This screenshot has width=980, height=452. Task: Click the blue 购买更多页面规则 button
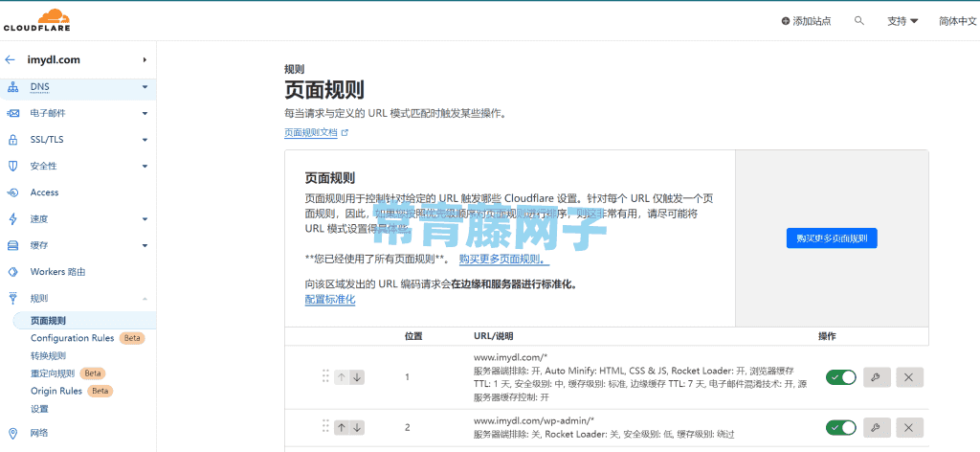[x=832, y=238]
